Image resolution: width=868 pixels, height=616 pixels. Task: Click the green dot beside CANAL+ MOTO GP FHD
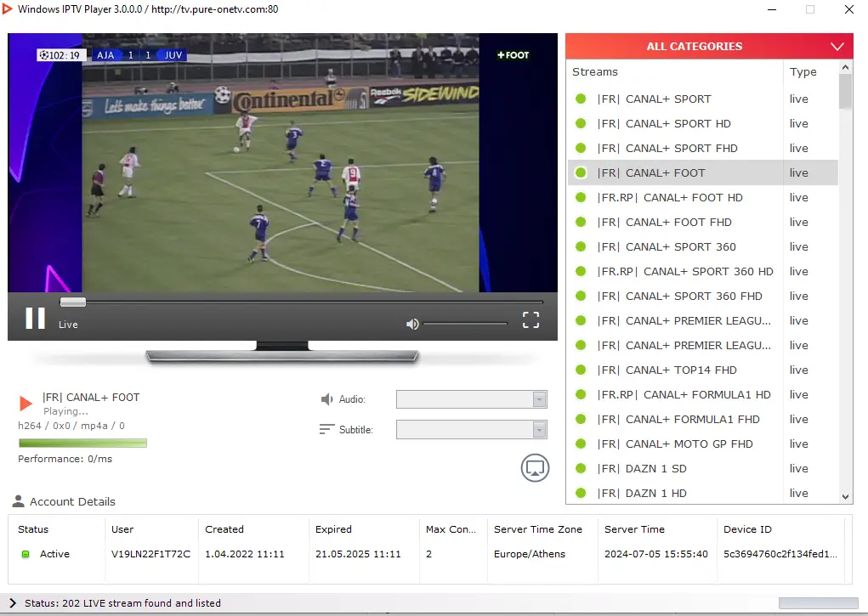[581, 444]
